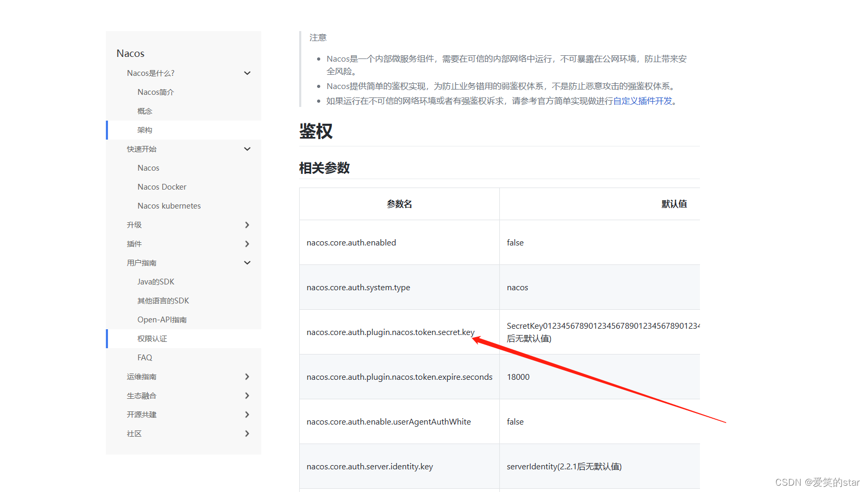Open "其他语言的SDK" documentation
The image size is (868, 492).
pos(163,300)
